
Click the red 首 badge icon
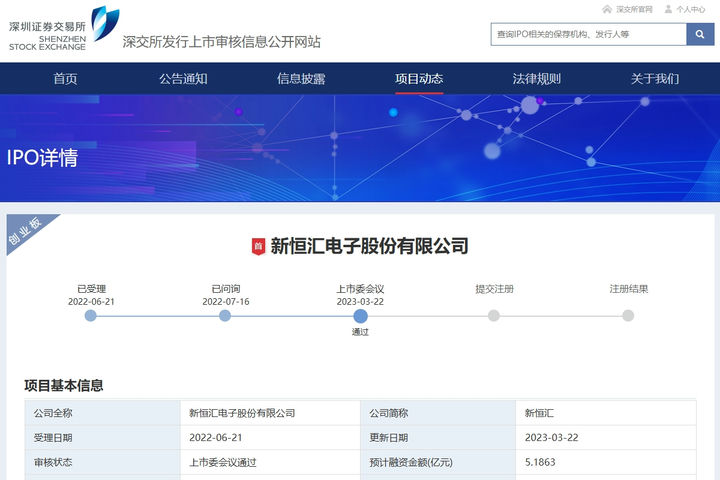[257, 246]
